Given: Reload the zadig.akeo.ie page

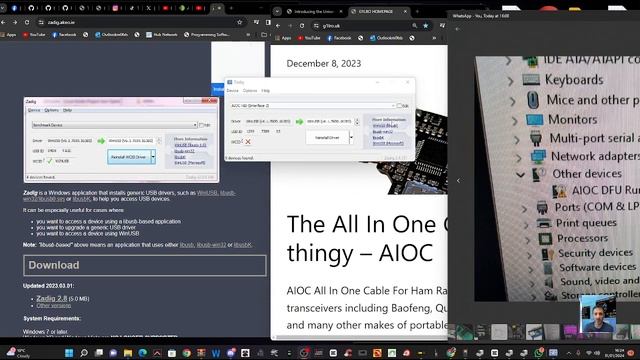Looking at the screenshot, I should click(27, 22).
